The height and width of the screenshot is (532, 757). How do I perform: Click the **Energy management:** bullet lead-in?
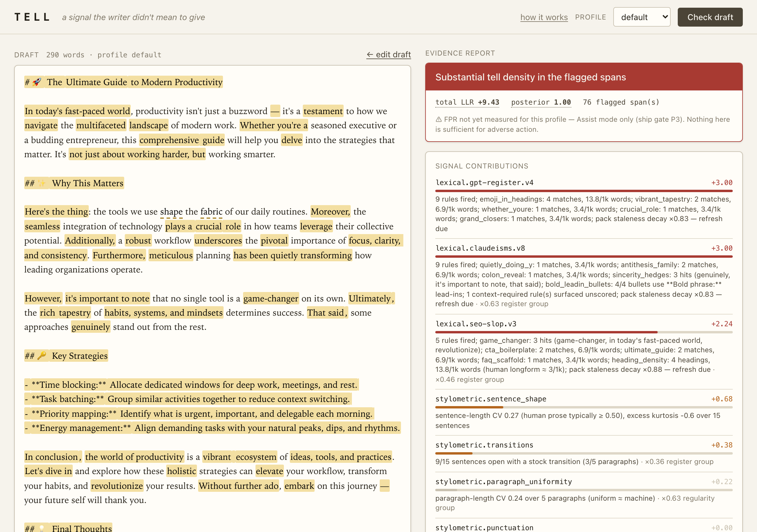point(81,428)
